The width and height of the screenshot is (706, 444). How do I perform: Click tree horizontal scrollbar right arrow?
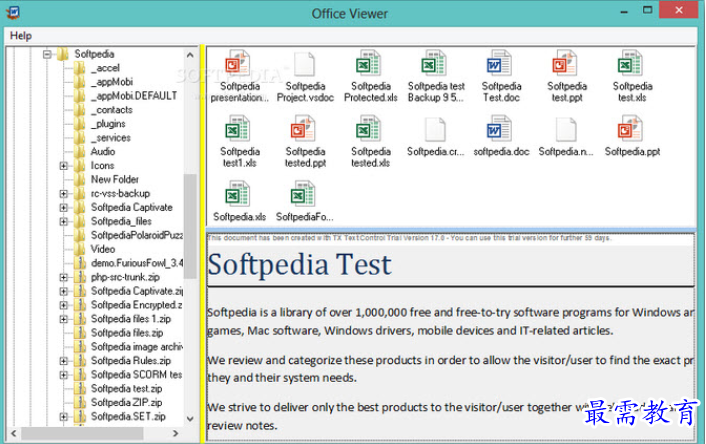(176, 433)
